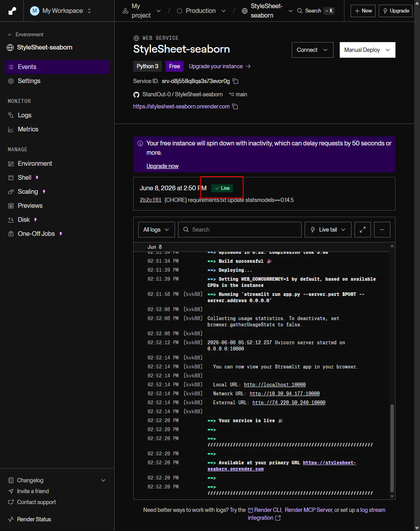This screenshot has width=420, height=531.
Task: Open the My Workspace switcher
Action: click(x=61, y=11)
